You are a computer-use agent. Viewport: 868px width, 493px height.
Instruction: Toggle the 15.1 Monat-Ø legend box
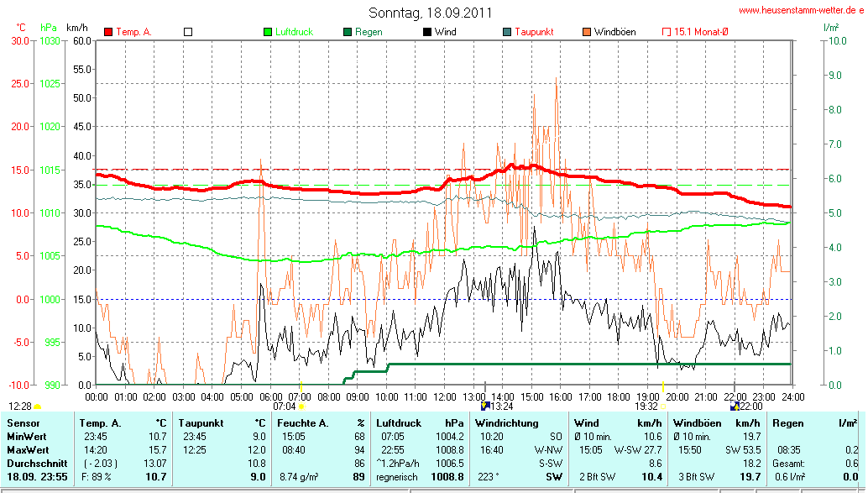click(x=667, y=32)
